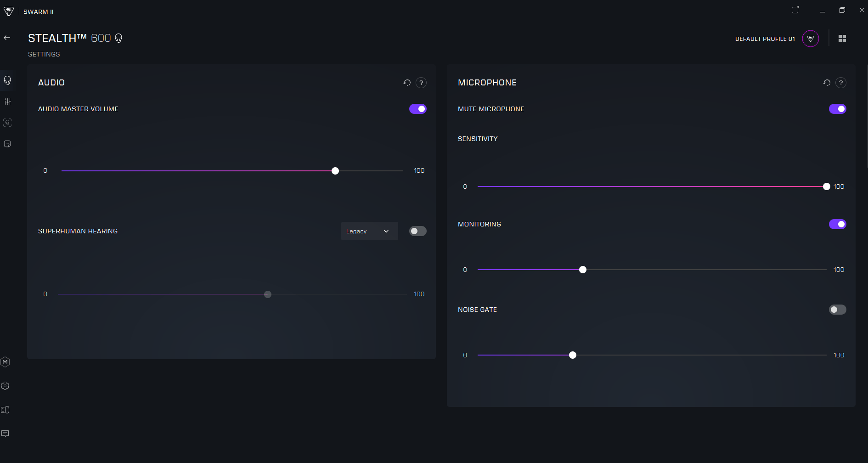Click the Audio Master Volume slider handle
This screenshot has width=868, height=463.
pyautogui.click(x=335, y=171)
